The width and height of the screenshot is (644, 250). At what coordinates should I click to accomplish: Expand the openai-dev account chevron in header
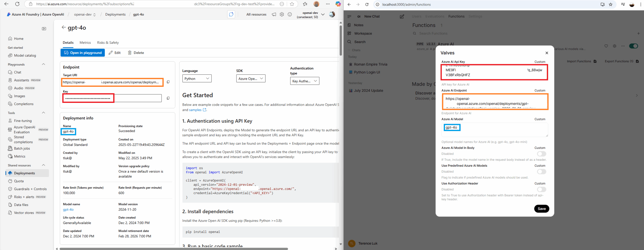(x=323, y=14)
